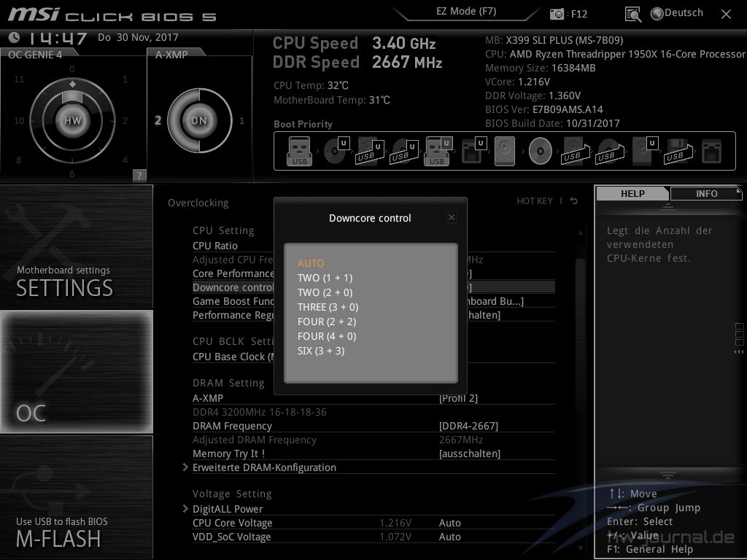
Task: Close the Downcore control dialog
Action: click(451, 217)
